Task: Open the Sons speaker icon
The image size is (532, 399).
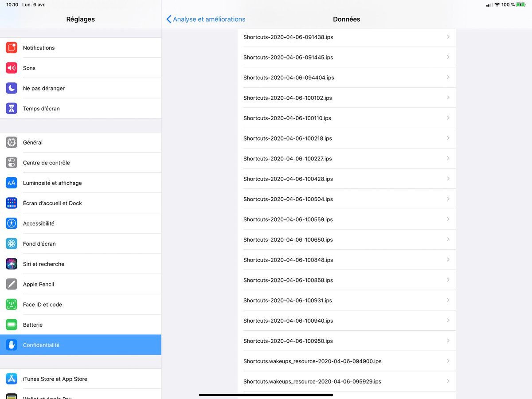Action: [x=12, y=68]
